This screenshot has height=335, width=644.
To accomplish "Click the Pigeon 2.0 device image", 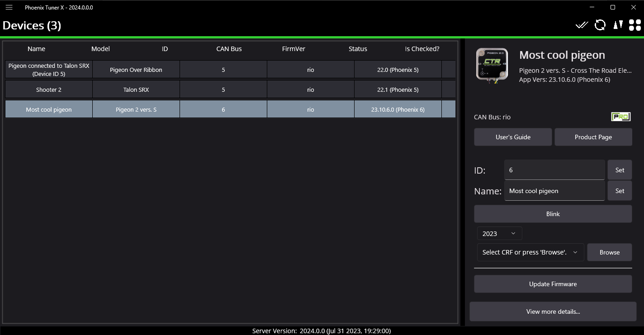I will pyautogui.click(x=492, y=66).
